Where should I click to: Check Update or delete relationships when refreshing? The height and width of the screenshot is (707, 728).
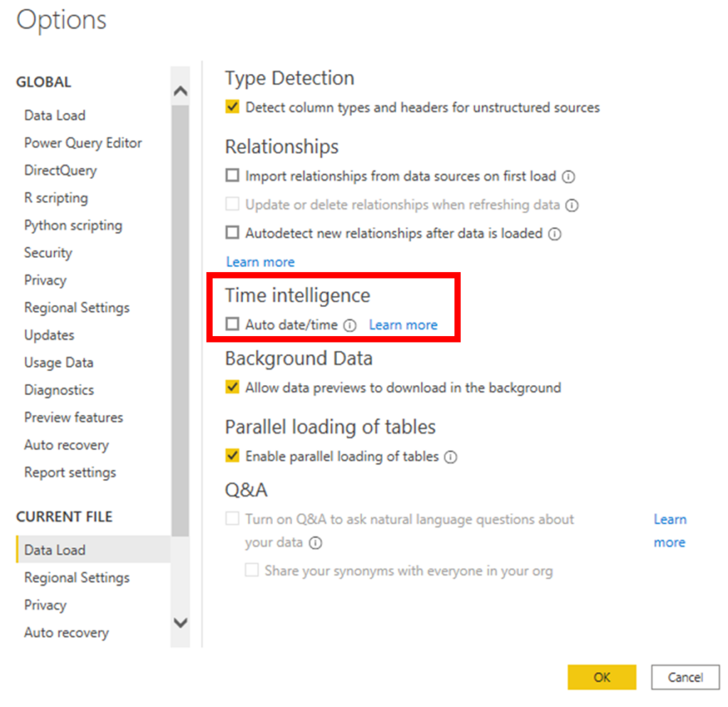click(232, 204)
